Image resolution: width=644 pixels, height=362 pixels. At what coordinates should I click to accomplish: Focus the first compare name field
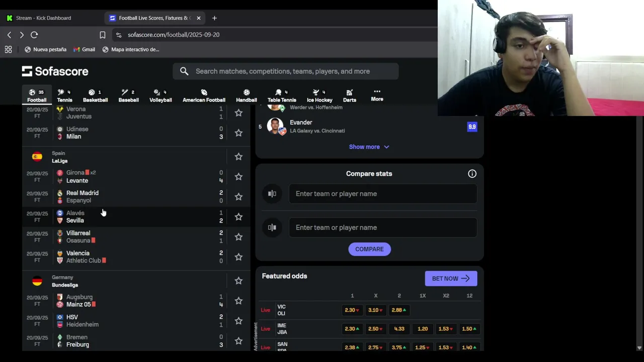[x=383, y=194]
